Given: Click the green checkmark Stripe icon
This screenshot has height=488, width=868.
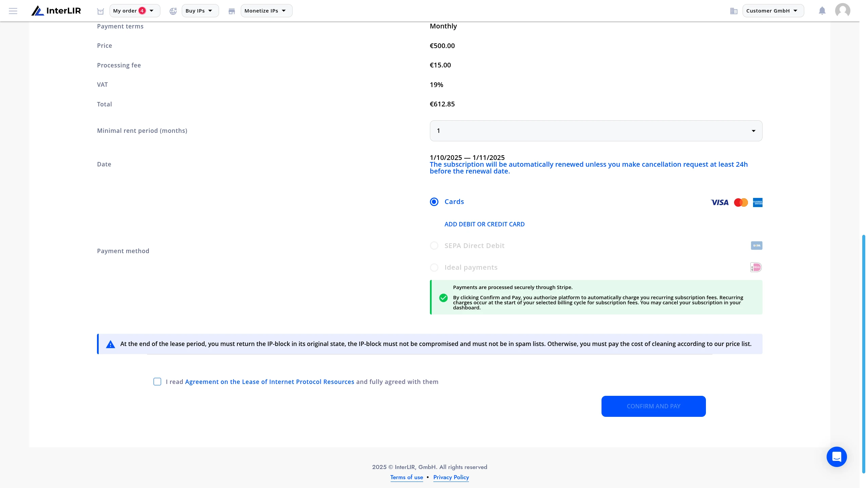Looking at the screenshot, I should (443, 298).
